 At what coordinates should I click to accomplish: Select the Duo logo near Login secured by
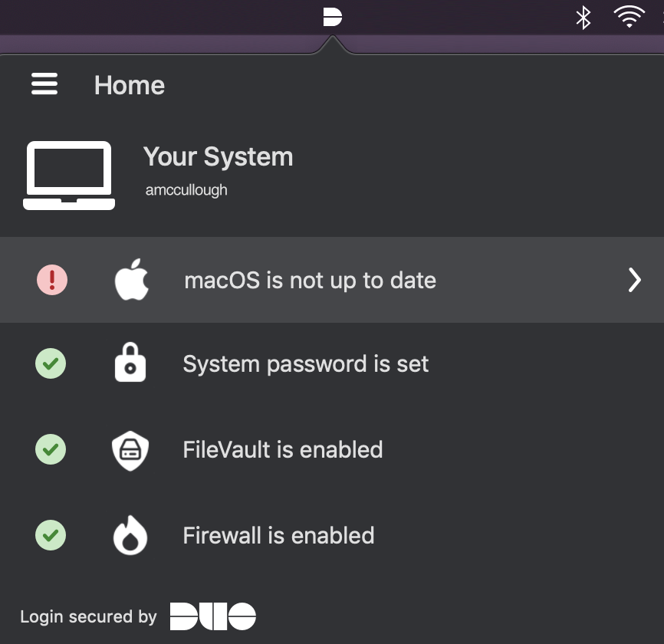coord(213,616)
